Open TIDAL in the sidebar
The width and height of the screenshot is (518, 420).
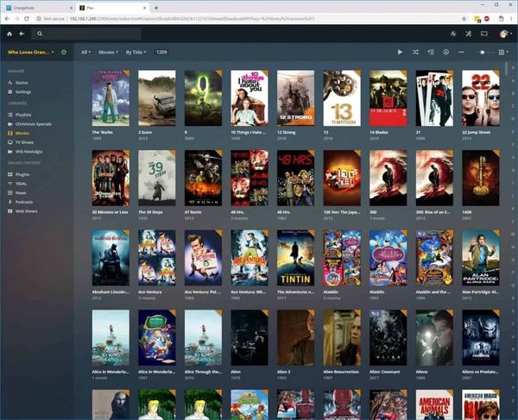(21, 184)
